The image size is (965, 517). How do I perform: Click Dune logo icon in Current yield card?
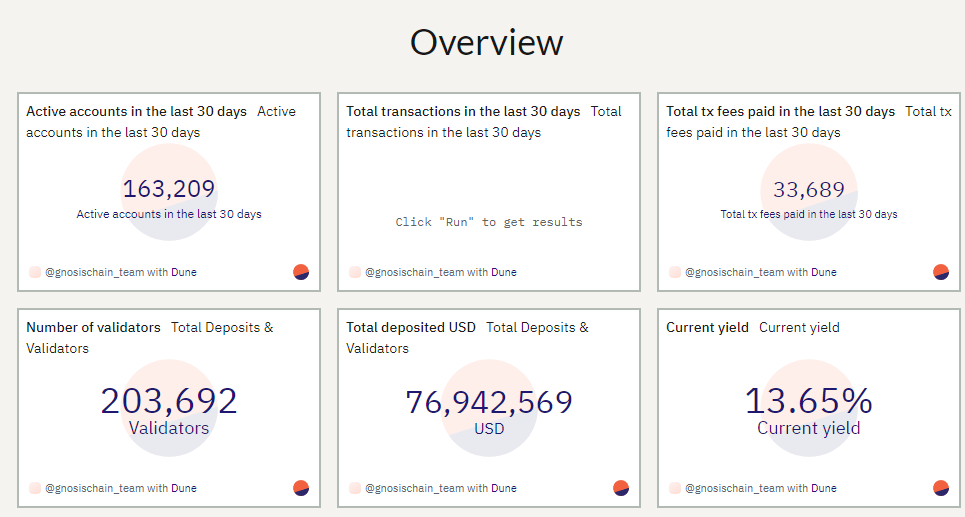[x=941, y=488]
